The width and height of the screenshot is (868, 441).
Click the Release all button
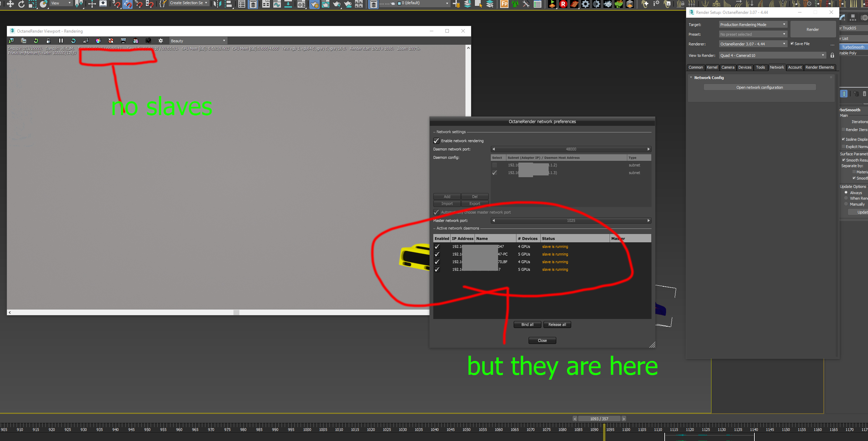click(557, 325)
